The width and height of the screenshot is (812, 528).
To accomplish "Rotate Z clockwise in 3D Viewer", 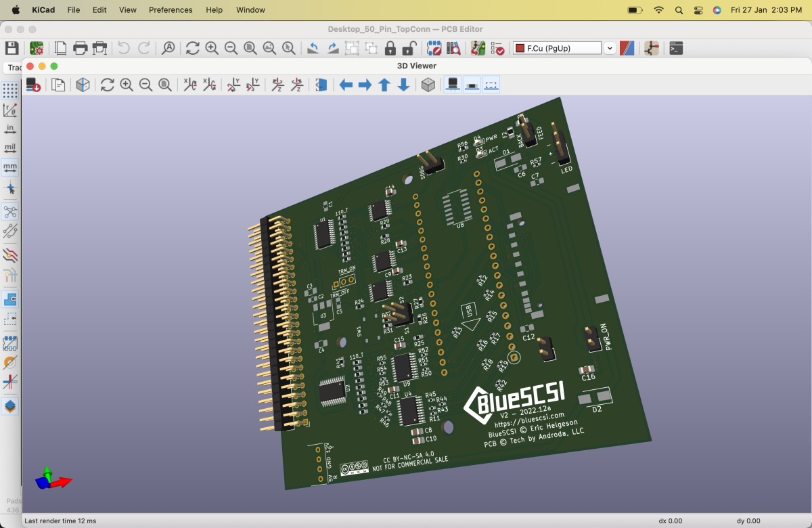I will click(x=277, y=85).
